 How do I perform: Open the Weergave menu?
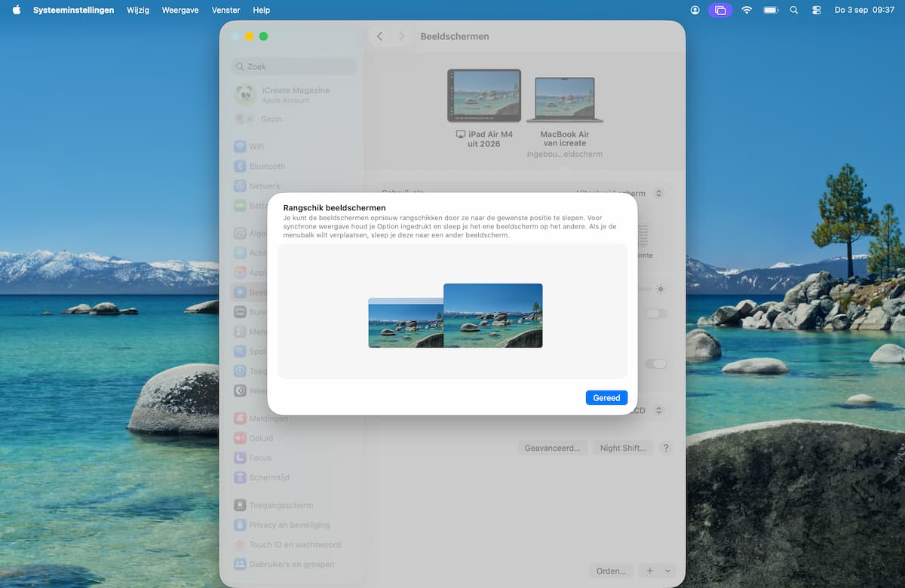point(180,10)
